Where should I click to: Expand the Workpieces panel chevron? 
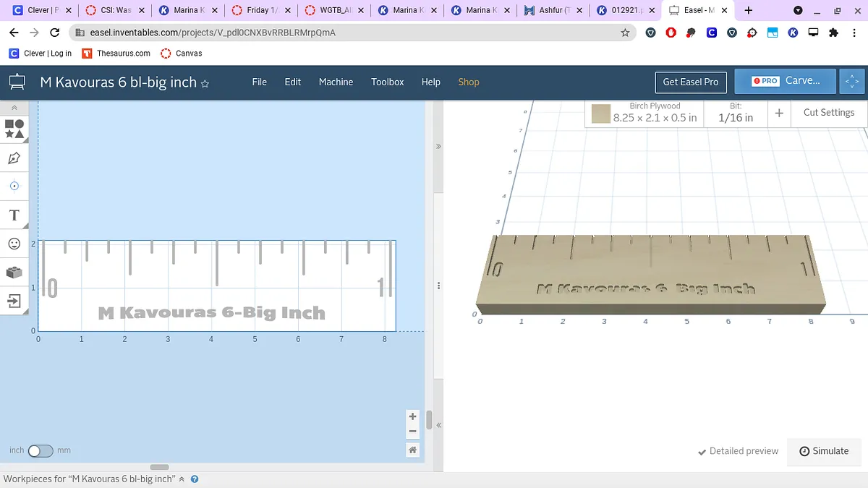[182, 479]
